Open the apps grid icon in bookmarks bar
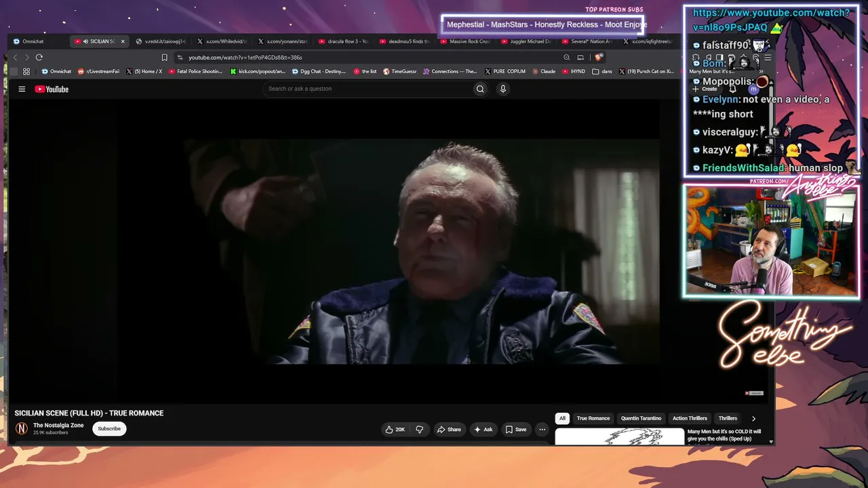Screen dimensions: 868x488 [x=26, y=71]
